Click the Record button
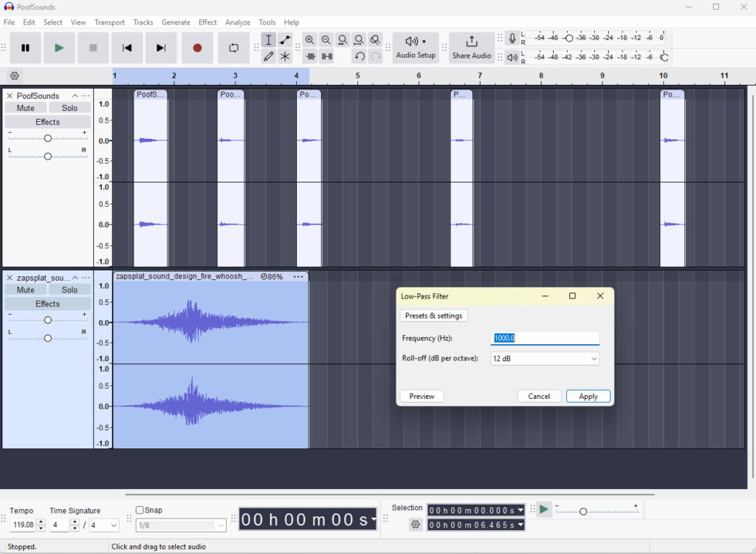This screenshot has height=554, width=756. [x=197, y=48]
